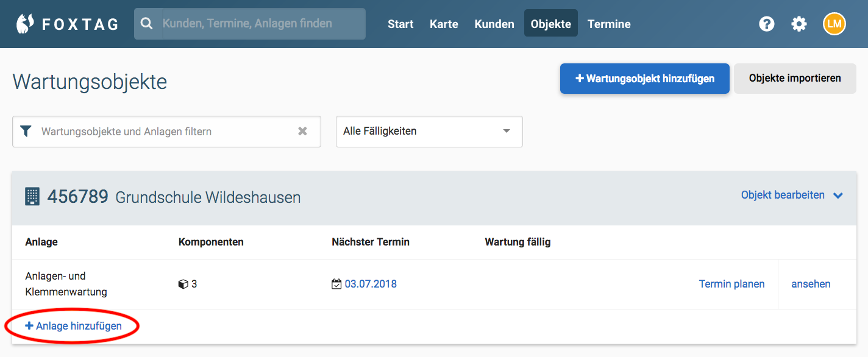Click the Komponenten column header
The width and height of the screenshot is (868, 357).
211,242
